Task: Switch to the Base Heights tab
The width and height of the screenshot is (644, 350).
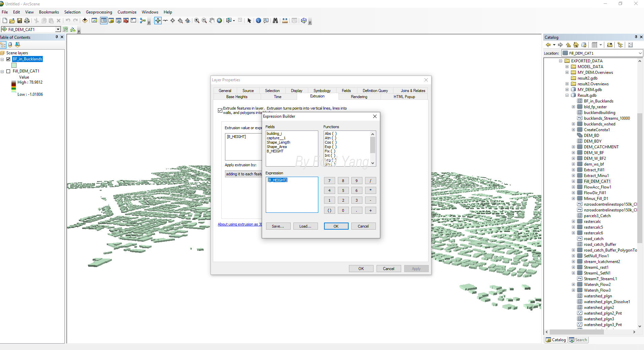Action: pos(237,97)
